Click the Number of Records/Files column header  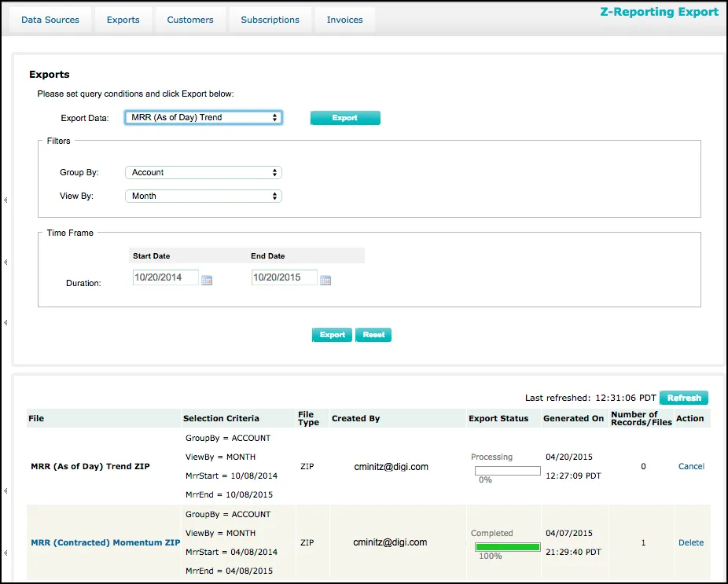click(642, 418)
